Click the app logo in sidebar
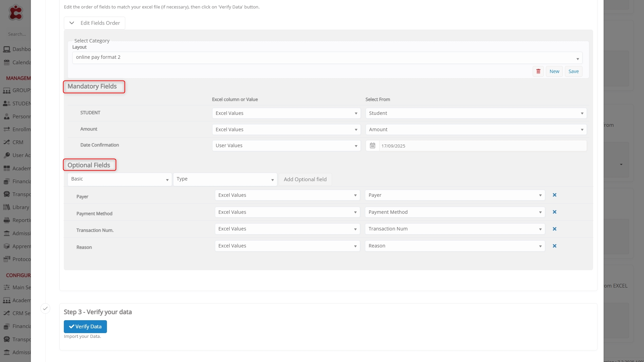This screenshot has width=644, height=362. [x=16, y=13]
